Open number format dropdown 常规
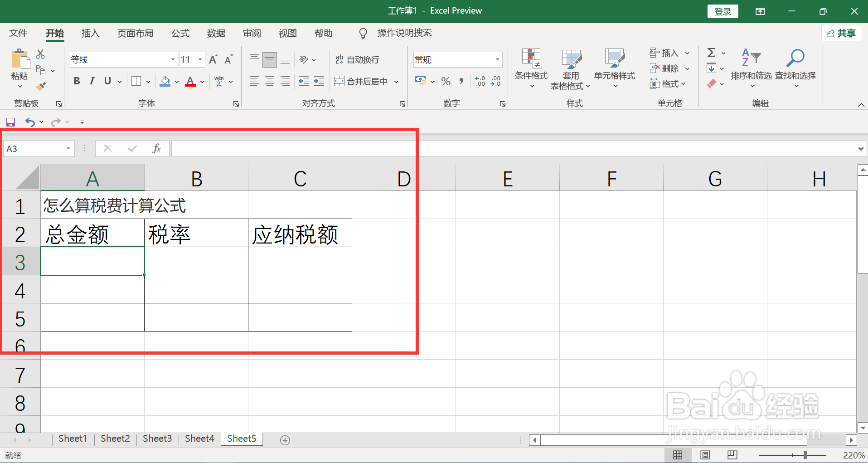This screenshot has width=868, height=463. (x=497, y=59)
